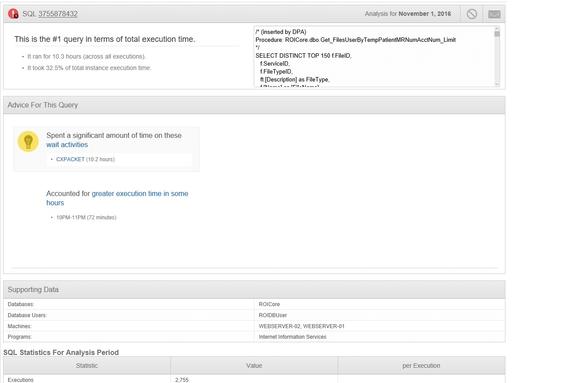Open the SQL 3755878432 hash link

coord(58,14)
